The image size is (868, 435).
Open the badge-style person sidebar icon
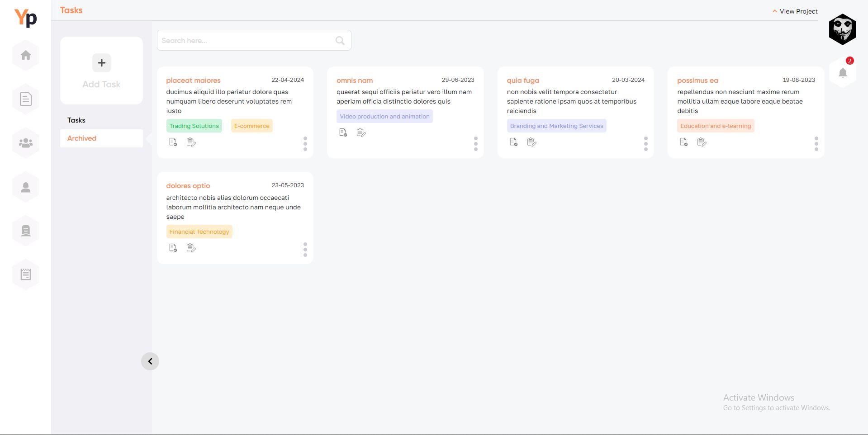[26, 231]
